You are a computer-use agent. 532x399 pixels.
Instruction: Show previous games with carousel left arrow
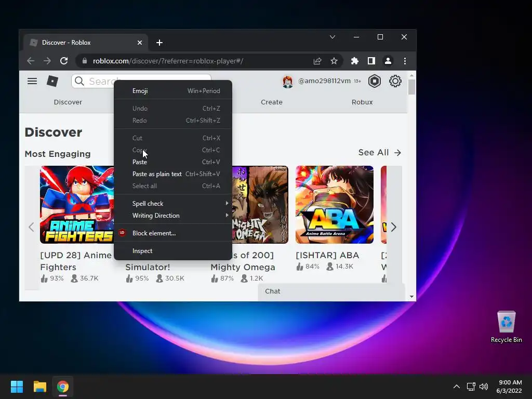[32, 227]
